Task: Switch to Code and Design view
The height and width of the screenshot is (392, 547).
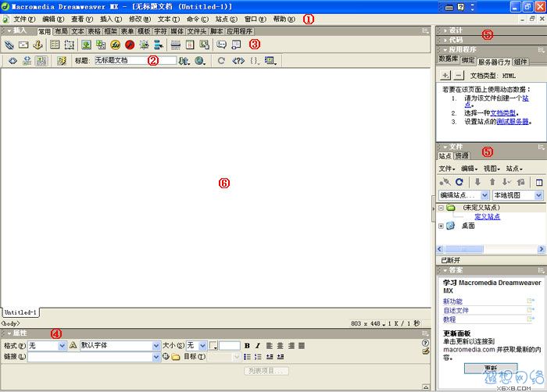Action: click(27, 61)
